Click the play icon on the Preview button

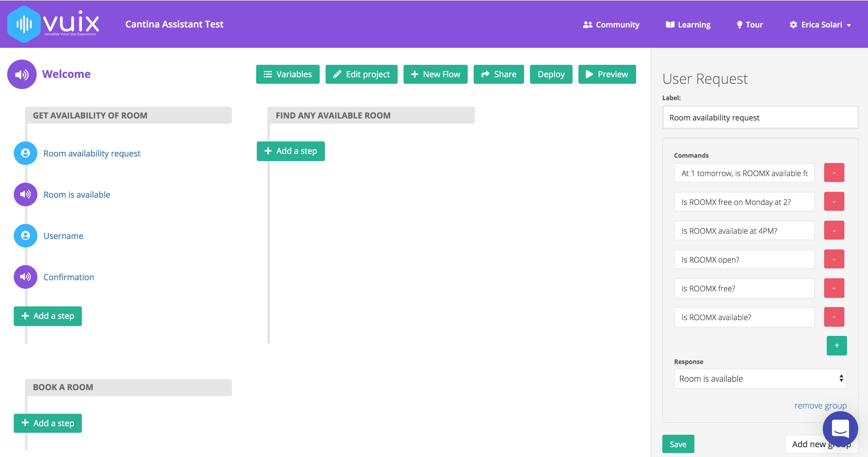pos(589,74)
